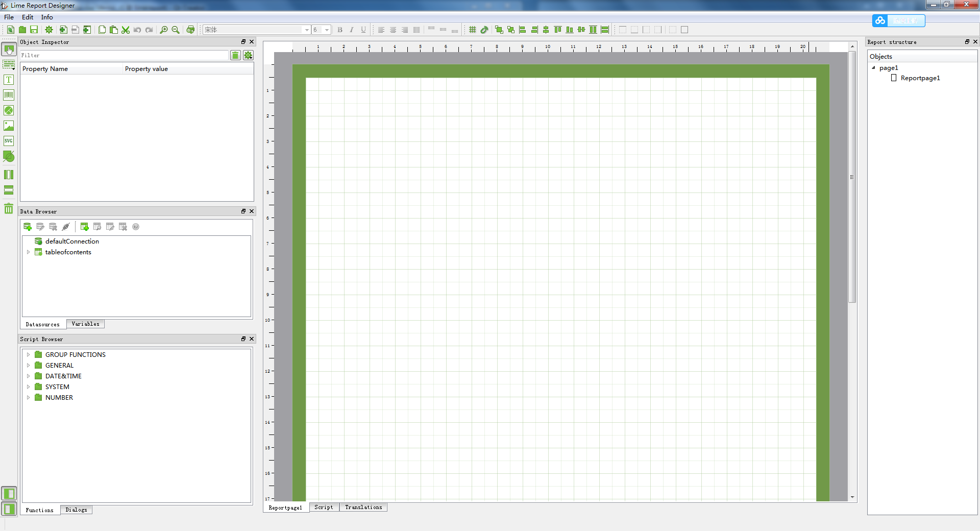Close the Data Browser panel
980x531 pixels.
coord(252,211)
